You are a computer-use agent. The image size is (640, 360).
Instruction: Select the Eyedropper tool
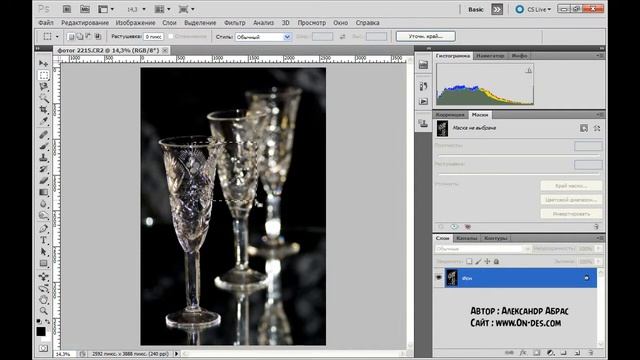point(44,121)
